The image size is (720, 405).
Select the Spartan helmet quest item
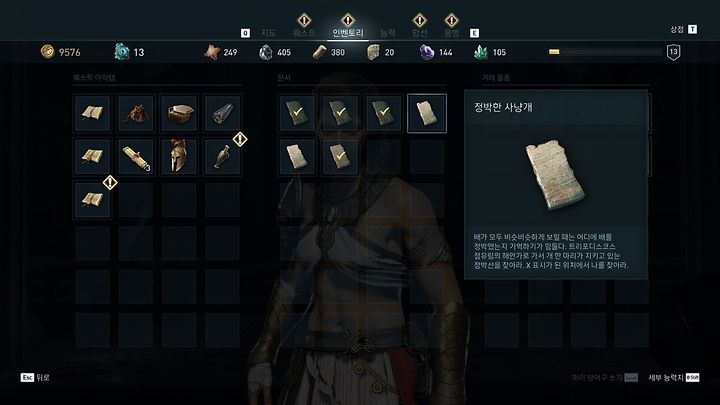(179, 157)
